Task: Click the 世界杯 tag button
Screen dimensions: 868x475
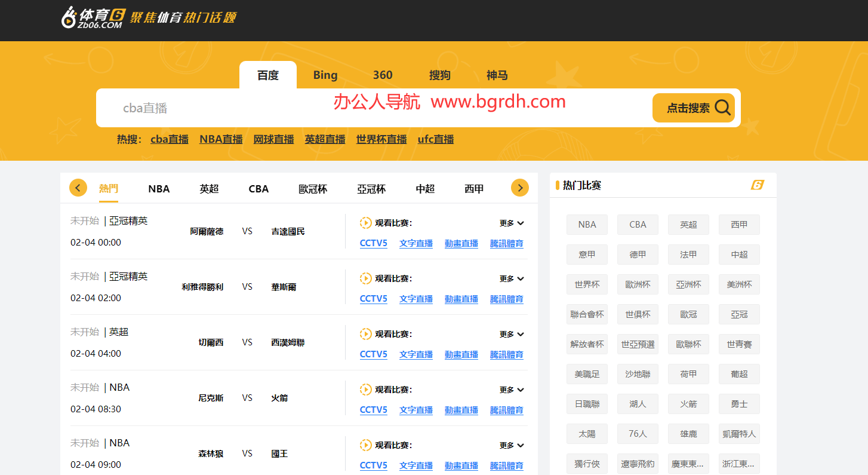Action: [587, 284]
